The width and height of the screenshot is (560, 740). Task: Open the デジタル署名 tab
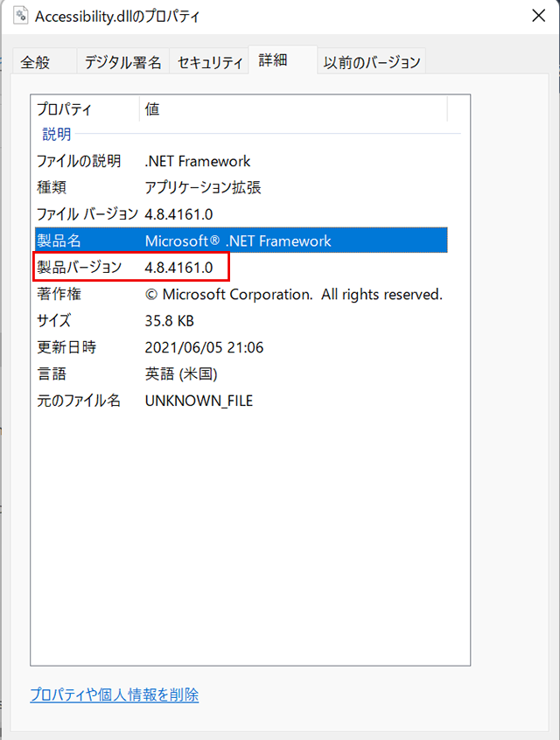pyautogui.click(x=122, y=62)
